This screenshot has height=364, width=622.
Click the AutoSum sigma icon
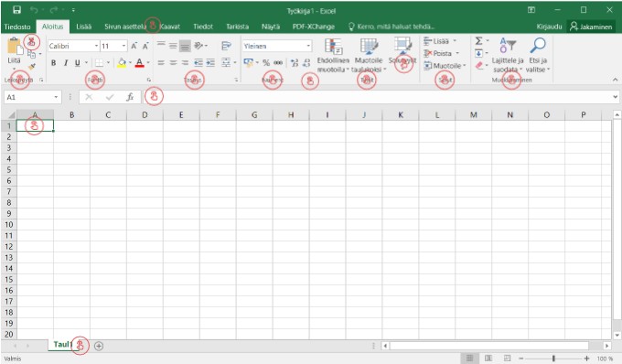[x=478, y=41]
